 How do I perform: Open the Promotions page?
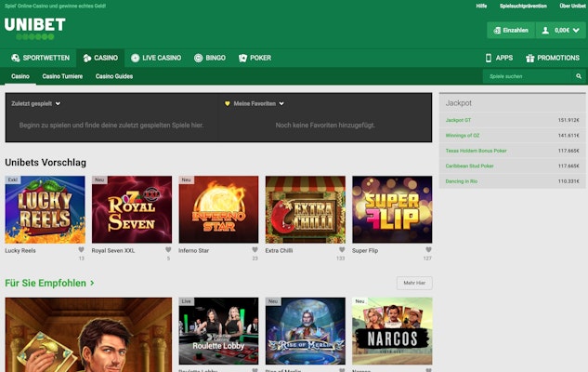(553, 58)
